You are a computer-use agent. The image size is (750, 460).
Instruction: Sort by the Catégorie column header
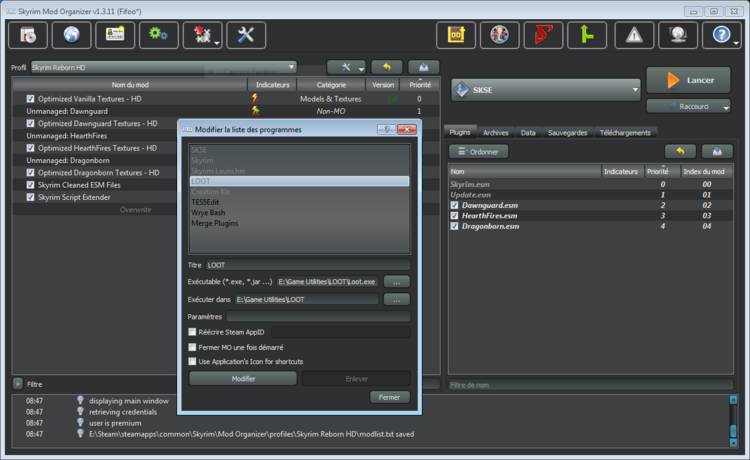331,85
